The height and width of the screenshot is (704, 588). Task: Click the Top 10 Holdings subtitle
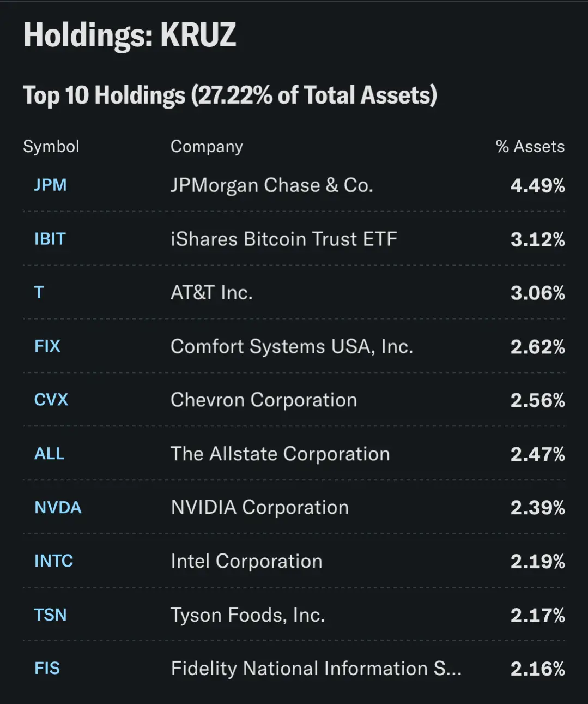point(229,95)
